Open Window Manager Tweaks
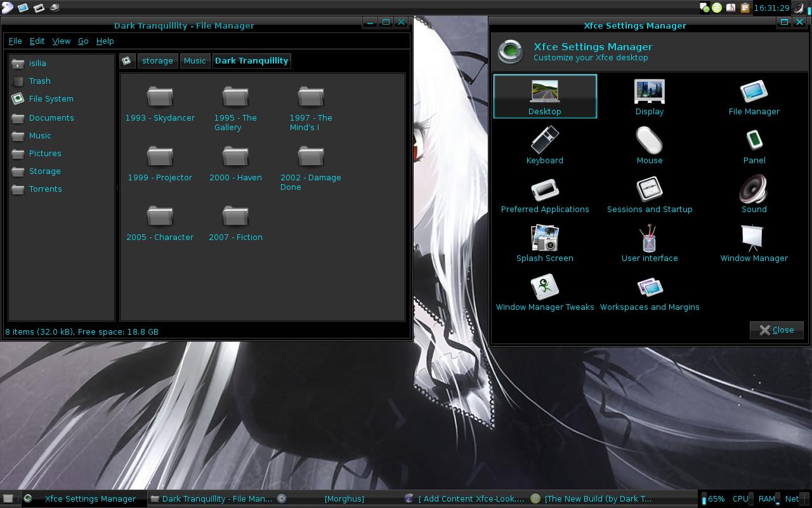 [545, 292]
